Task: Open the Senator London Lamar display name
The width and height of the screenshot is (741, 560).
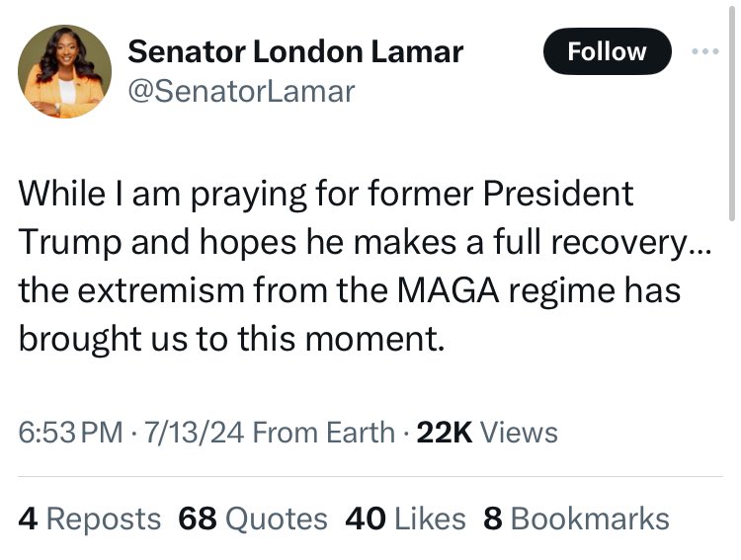Action: coord(295,49)
